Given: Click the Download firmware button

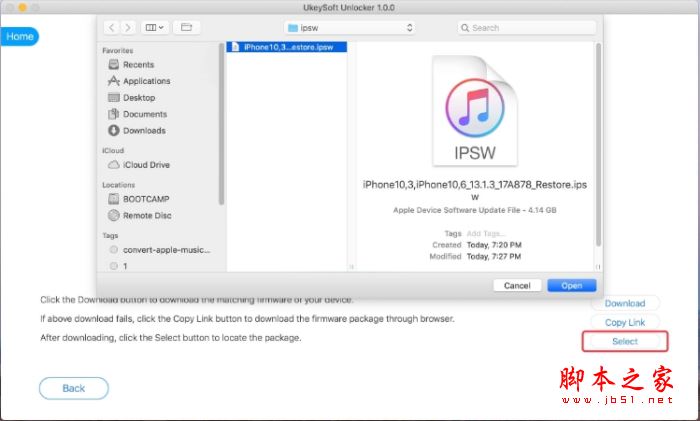Looking at the screenshot, I should [625, 303].
